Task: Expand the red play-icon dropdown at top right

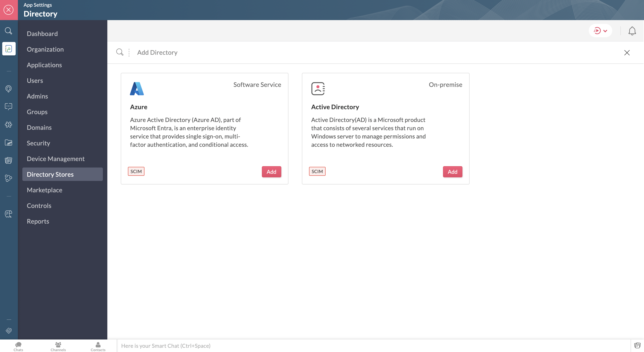Action: [600, 31]
